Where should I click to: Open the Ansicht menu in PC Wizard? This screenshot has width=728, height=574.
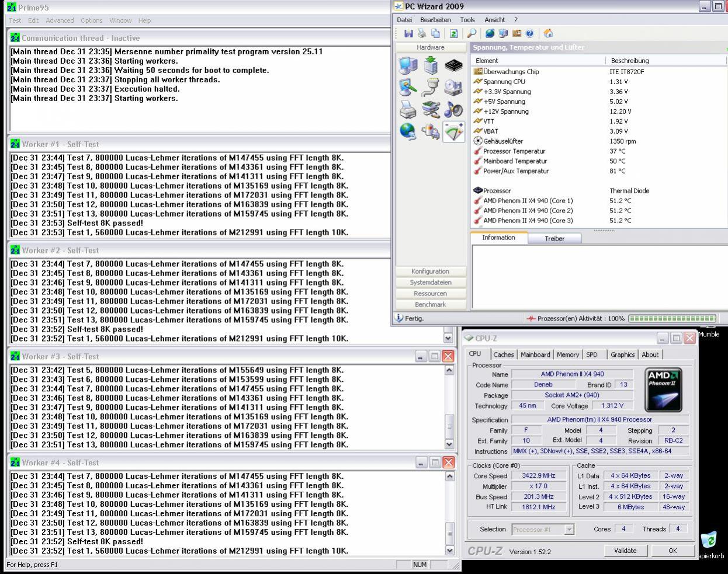[495, 20]
